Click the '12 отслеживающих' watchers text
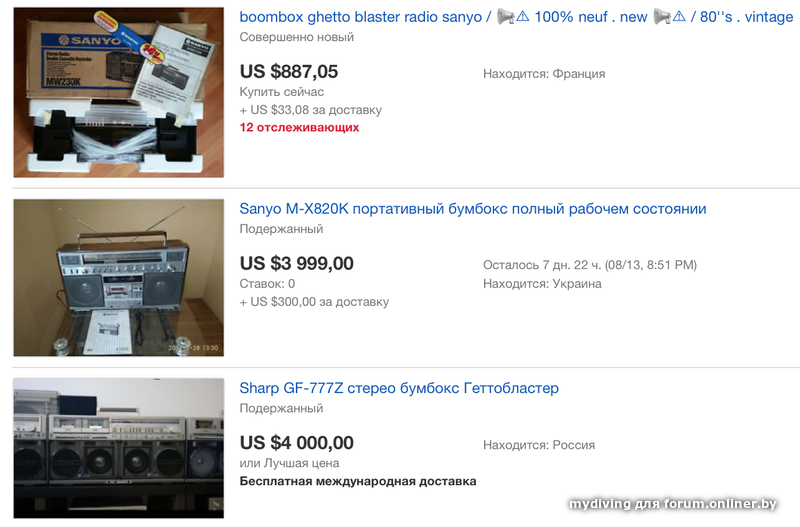This screenshot has width=800, height=527. (x=299, y=128)
